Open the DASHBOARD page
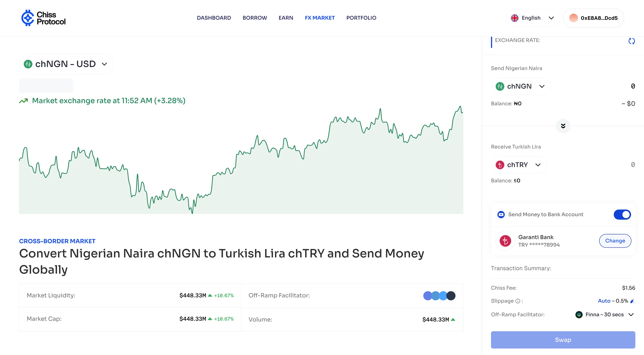The height and width of the screenshot is (355, 644). (214, 18)
